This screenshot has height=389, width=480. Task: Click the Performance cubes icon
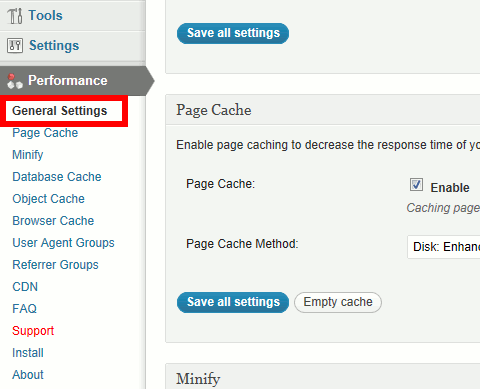pos(15,81)
